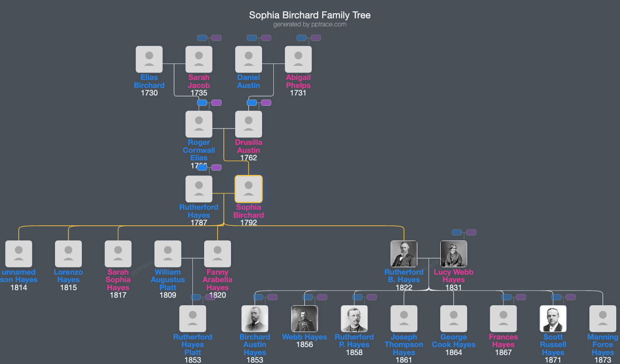Screen dimensions: 620x364
Task: Expand the ancestor pills above Frances Hayes
Action: pos(507,297)
